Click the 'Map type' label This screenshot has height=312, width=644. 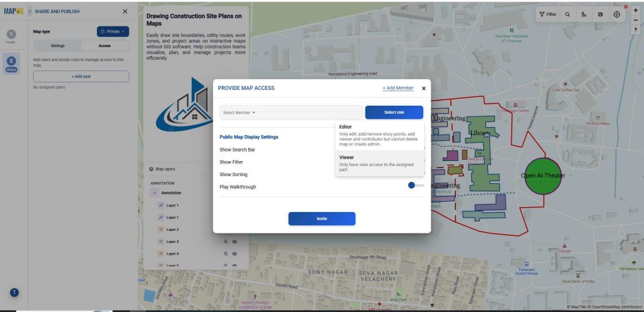click(42, 31)
